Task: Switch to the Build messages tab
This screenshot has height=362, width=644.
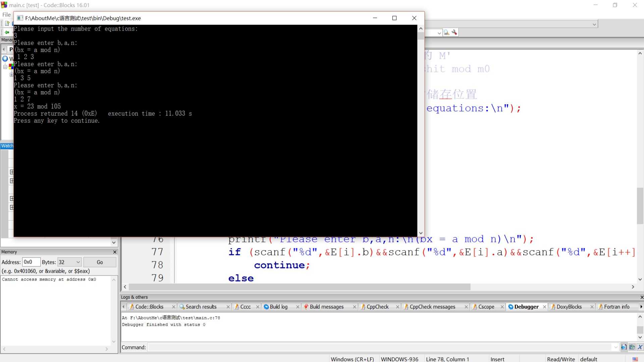Action: click(x=327, y=307)
